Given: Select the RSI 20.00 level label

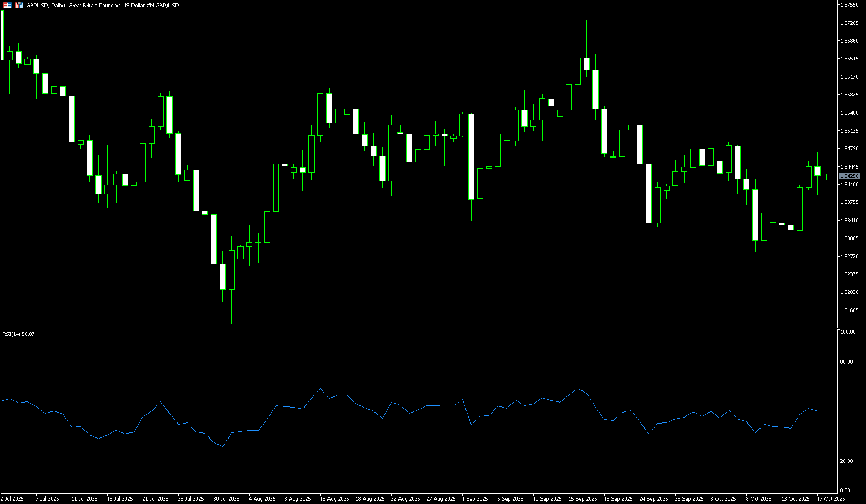Looking at the screenshot, I should pyautogui.click(x=847, y=461).
